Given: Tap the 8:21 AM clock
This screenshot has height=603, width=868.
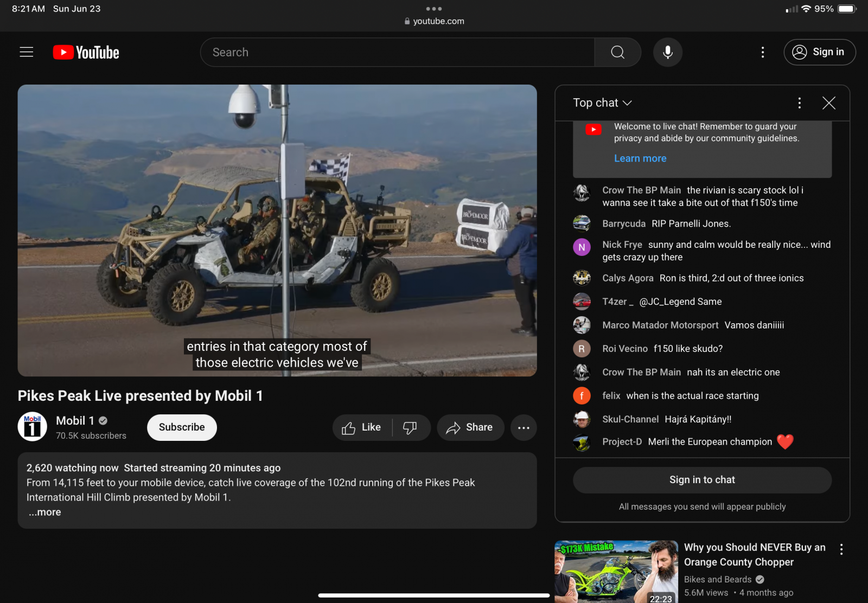Looking at the screenshot, I should (x=28, y=9).
